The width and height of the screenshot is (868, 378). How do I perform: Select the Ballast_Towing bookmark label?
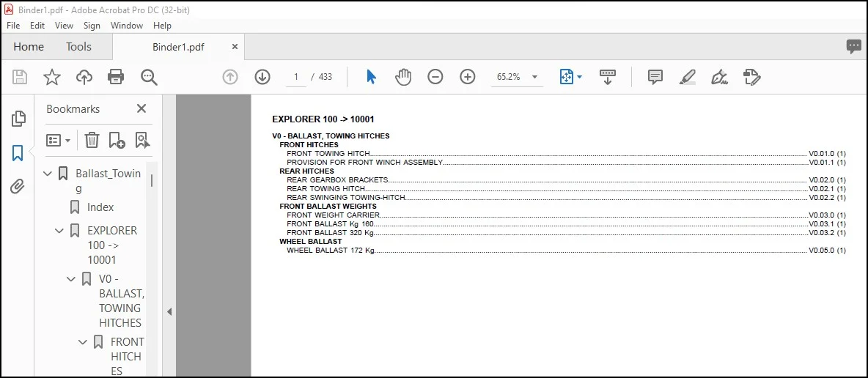pos(108,181)
